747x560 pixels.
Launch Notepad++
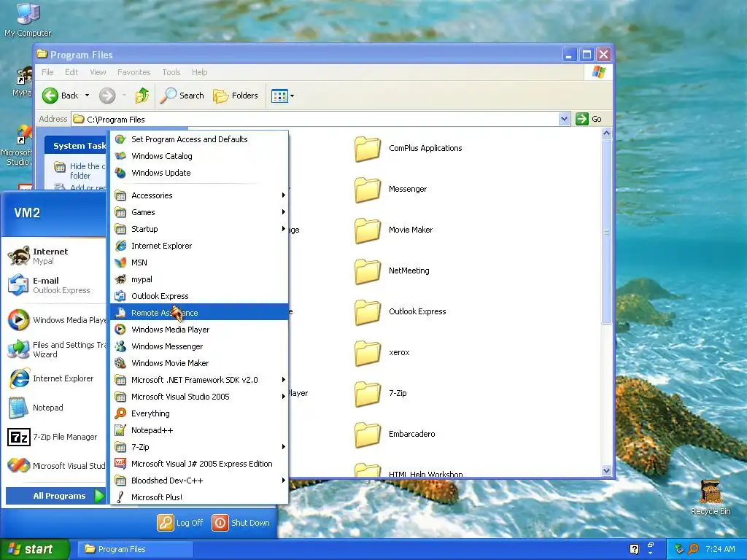click(x=199, y=430)
